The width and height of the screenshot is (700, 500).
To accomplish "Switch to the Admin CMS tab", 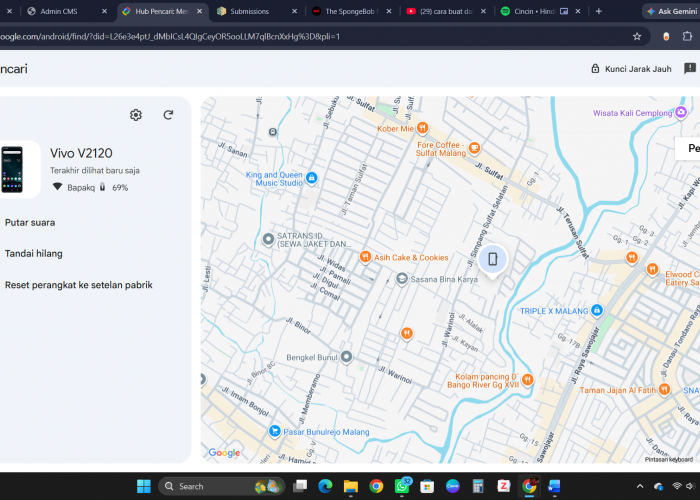I will pyautogui.click(x=67, y=11).
